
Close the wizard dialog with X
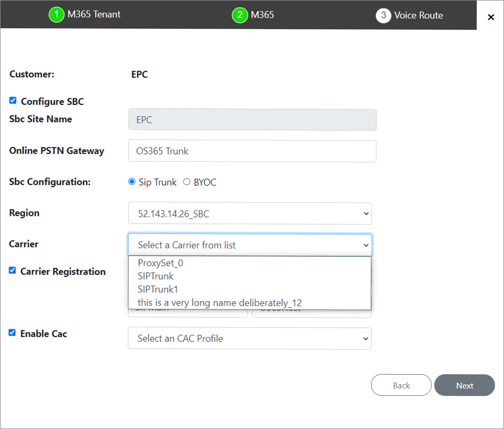pos(491,17)
